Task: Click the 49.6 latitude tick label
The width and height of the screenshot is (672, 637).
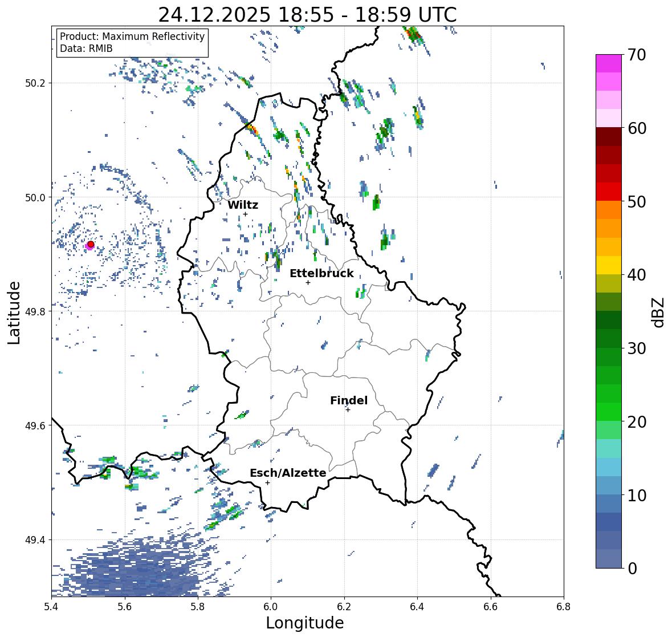Action: 35,425
